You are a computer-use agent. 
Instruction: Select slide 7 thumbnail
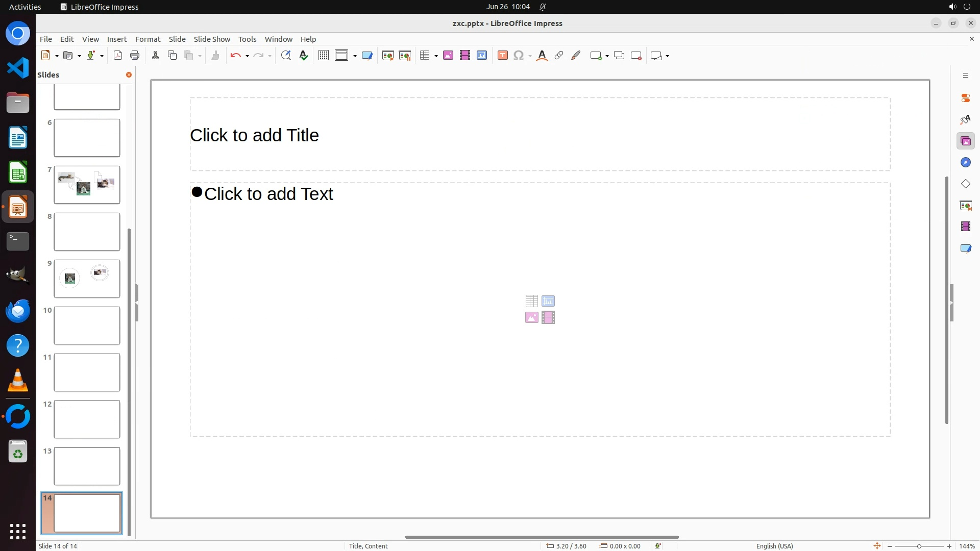click(87, 185)
